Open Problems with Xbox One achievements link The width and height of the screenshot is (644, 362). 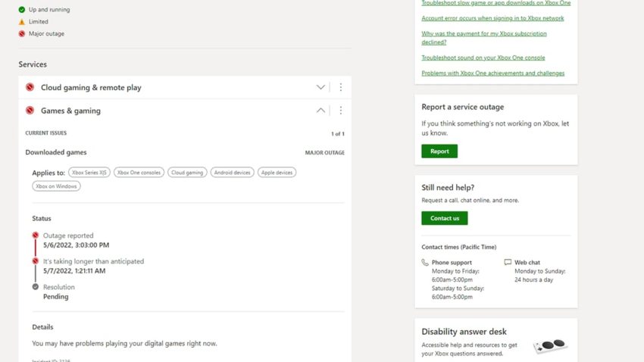tap(493, 73)
